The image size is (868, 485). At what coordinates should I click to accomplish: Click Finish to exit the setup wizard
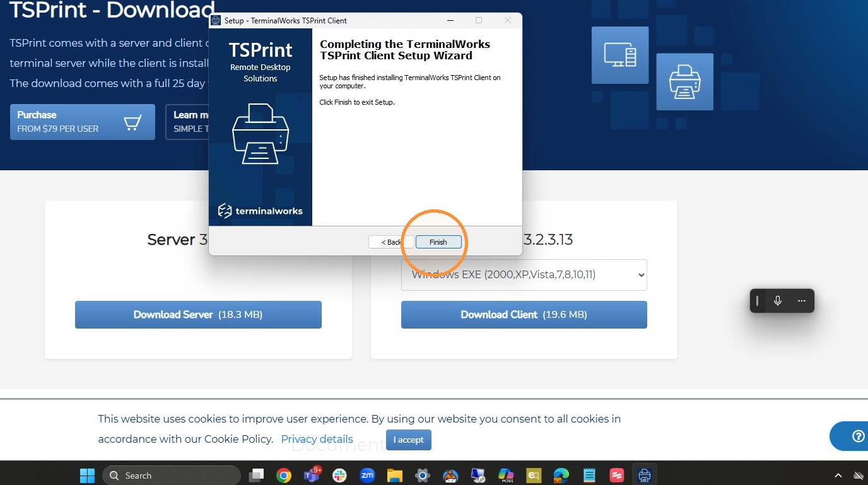tap(438, 242)
